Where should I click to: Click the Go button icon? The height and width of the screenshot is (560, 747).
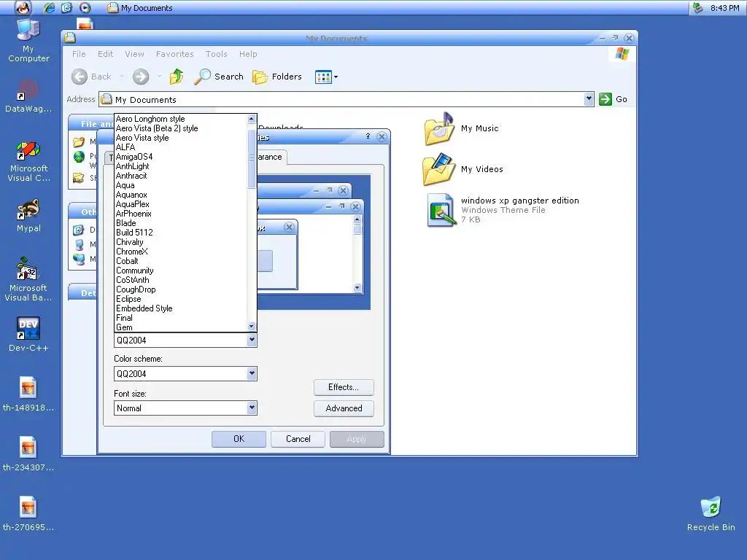pos(605,99)
